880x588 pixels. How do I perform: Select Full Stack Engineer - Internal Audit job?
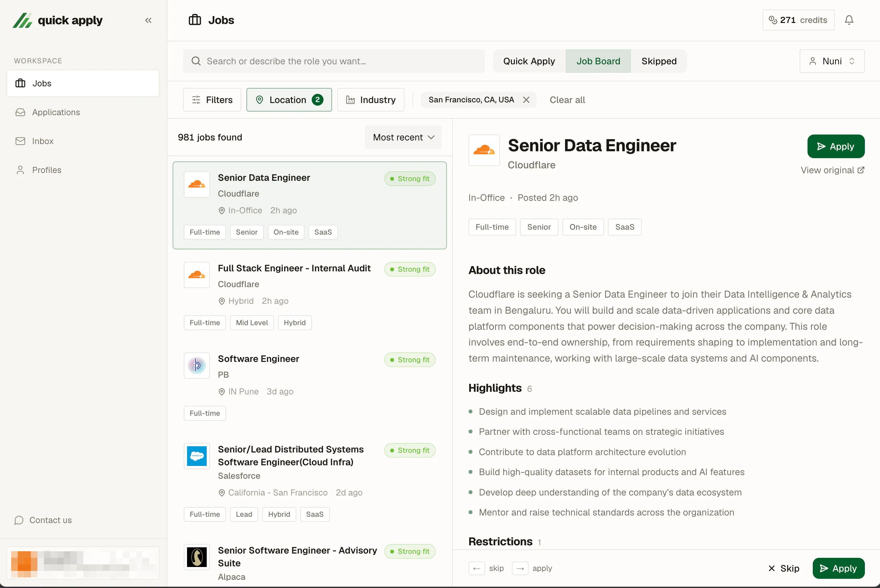(x=310, y=296)
